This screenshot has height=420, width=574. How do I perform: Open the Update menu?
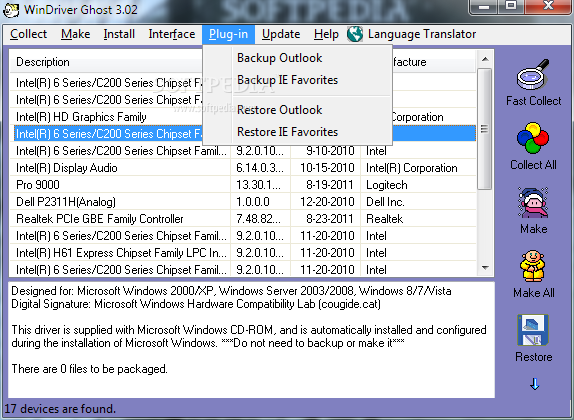(x=281, y=34)
